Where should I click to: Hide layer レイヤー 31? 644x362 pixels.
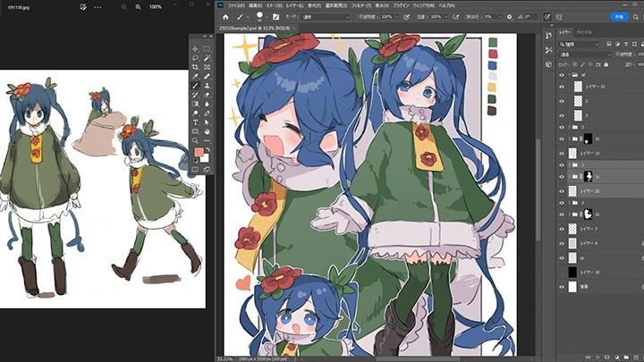(562, 87)
